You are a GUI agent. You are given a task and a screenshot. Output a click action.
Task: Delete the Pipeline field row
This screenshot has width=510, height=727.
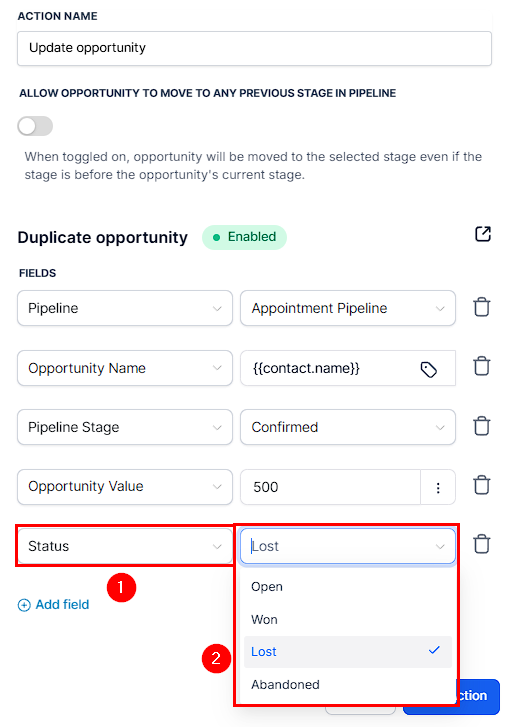[x=482, y=307]
